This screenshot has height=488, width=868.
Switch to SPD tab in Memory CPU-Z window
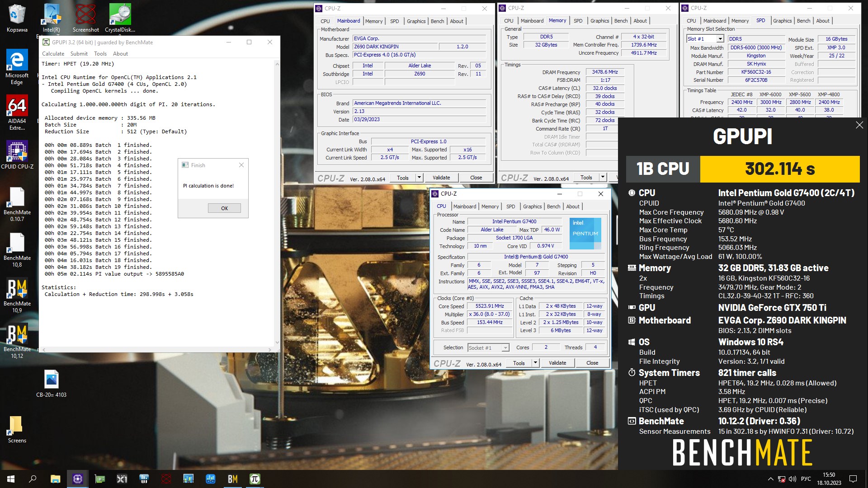578,21
